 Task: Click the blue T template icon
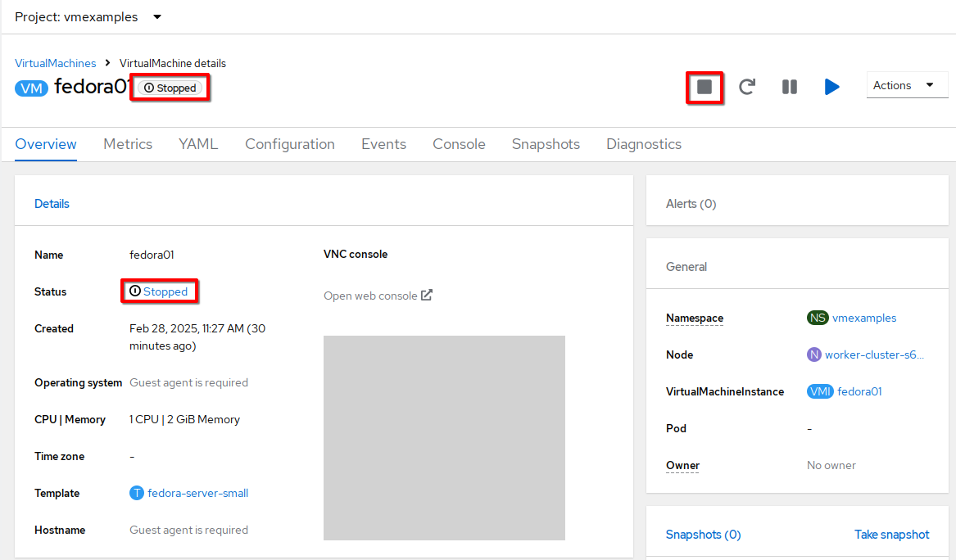tap(137, 493)
